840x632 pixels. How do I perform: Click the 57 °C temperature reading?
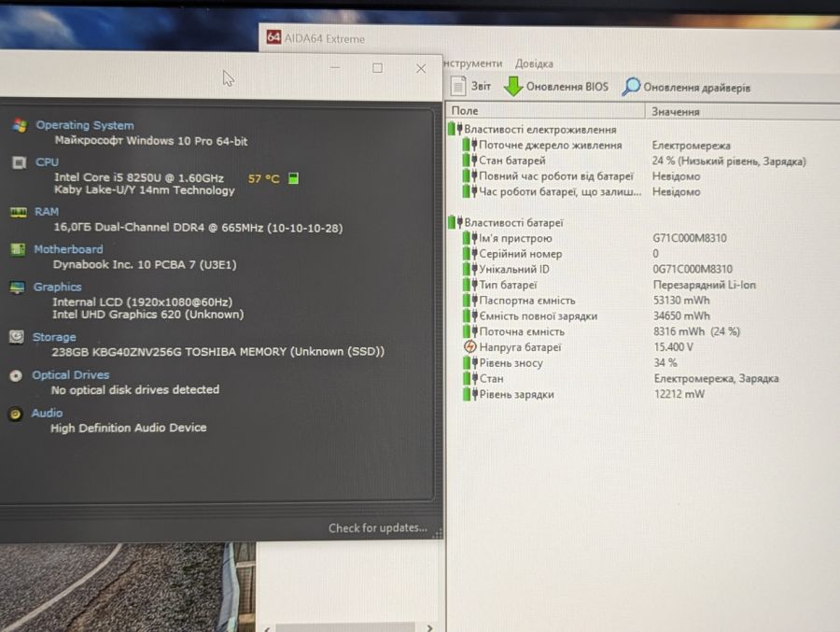coord(263,178)
